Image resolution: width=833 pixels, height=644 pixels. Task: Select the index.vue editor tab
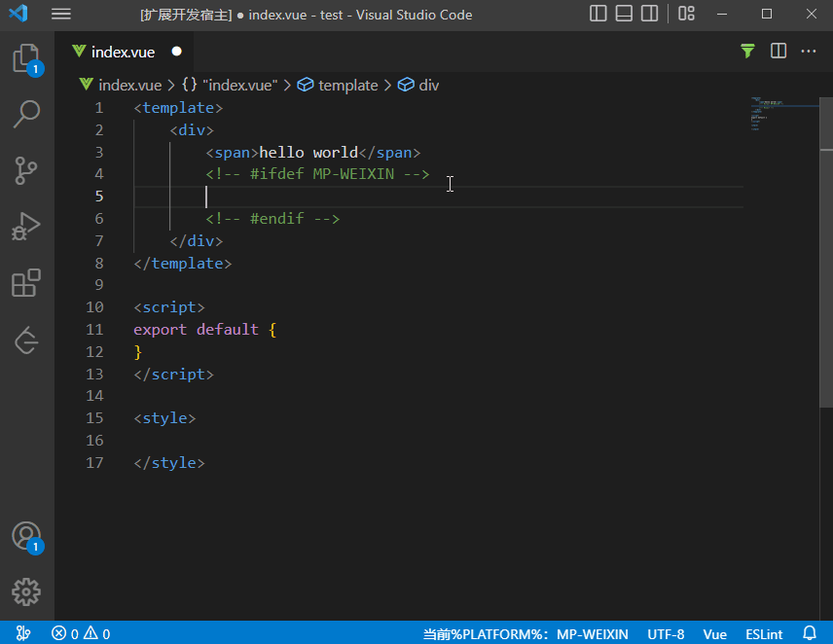[123, 52]
